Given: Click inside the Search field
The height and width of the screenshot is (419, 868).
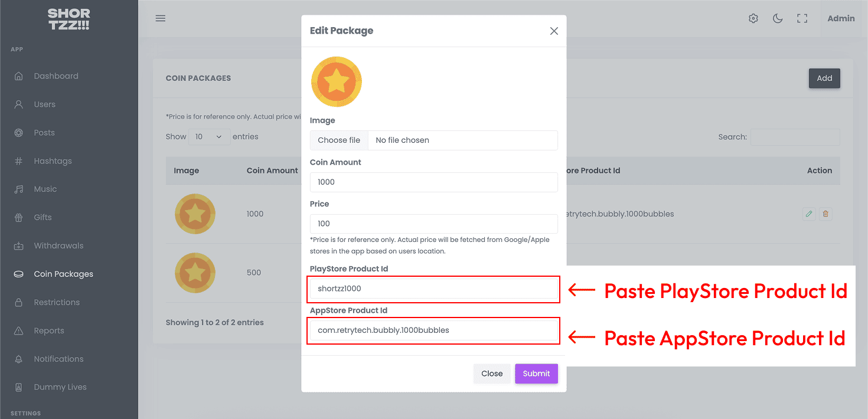Looking at the screenshot, I should point(795,137).
